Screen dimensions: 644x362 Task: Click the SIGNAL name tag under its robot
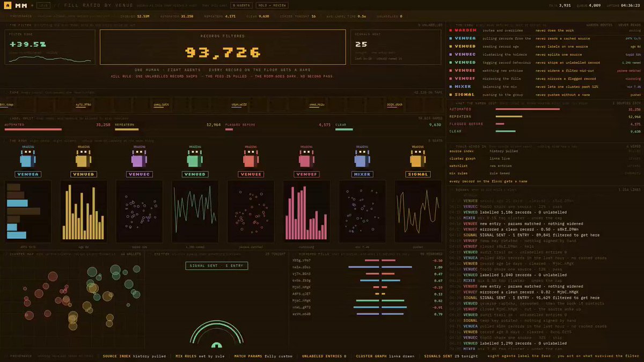pos(418,174)
